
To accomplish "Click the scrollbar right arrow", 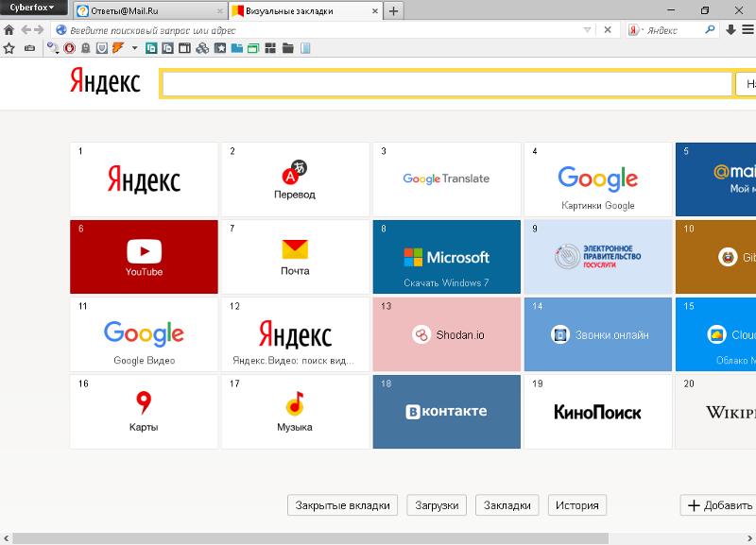I will (750, 538).
